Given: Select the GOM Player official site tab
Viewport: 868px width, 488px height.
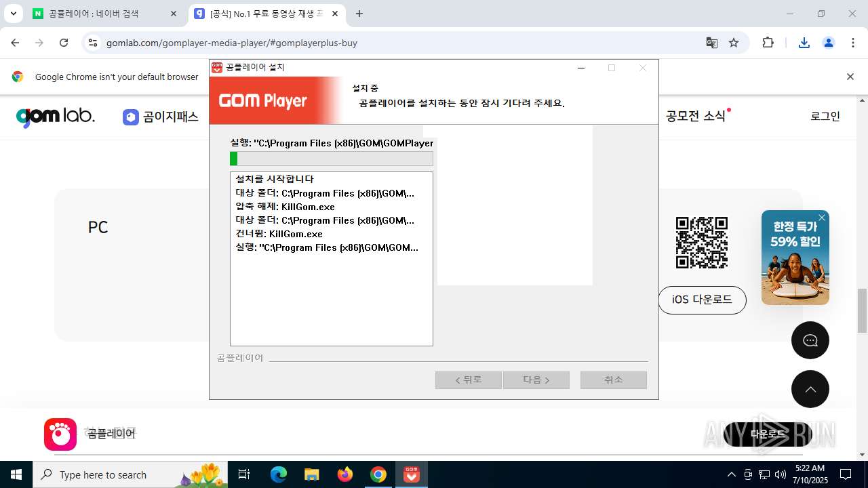Looking at the screenshot, I should point(267,14).
